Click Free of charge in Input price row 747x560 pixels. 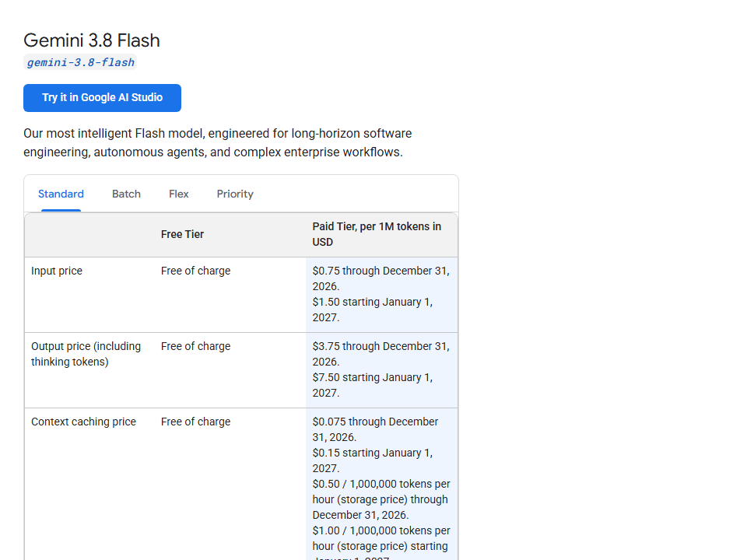(x=195, y=271)
